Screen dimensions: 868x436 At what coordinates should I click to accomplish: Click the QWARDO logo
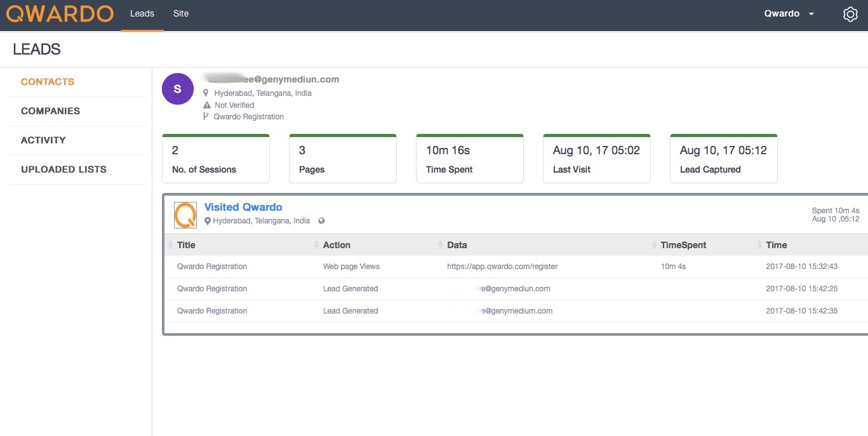(x=60, y=14)
